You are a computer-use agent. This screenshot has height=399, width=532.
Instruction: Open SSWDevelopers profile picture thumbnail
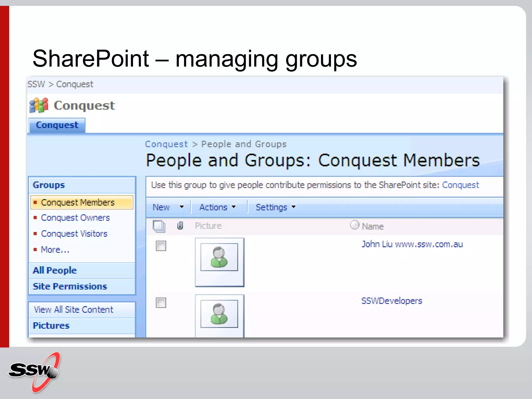(219, 316)
